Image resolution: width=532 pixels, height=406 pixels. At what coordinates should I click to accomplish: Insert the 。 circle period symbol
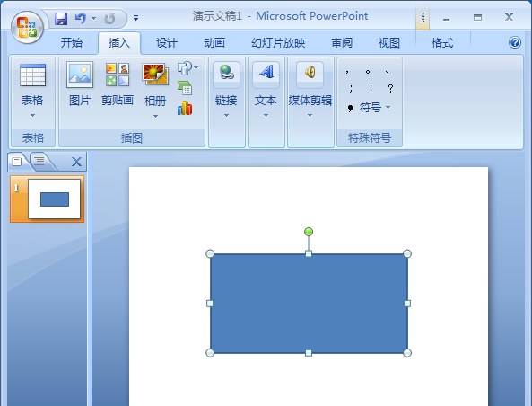pyautogui.click(x=368, y=72)
